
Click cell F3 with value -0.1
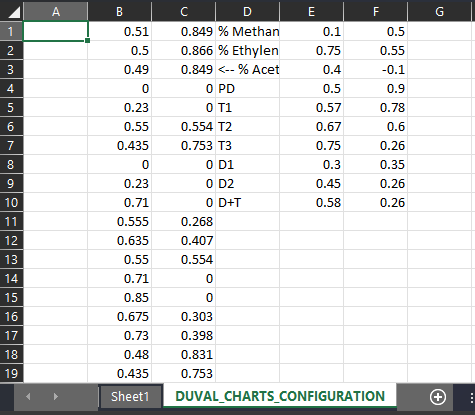[x=376, y=69]
